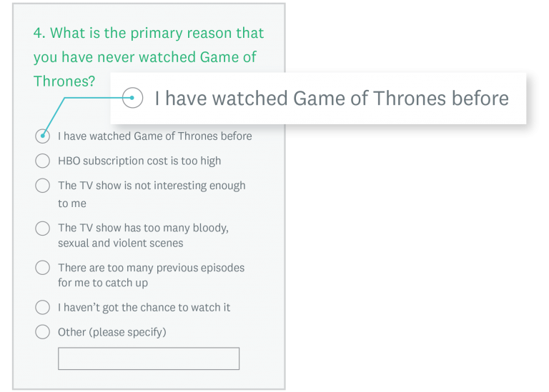This screenshot has width=549, height=392.
Task: Pick the 'too many bloody, sexual and violent scenes' radio
Action: (x=43, y=228)
